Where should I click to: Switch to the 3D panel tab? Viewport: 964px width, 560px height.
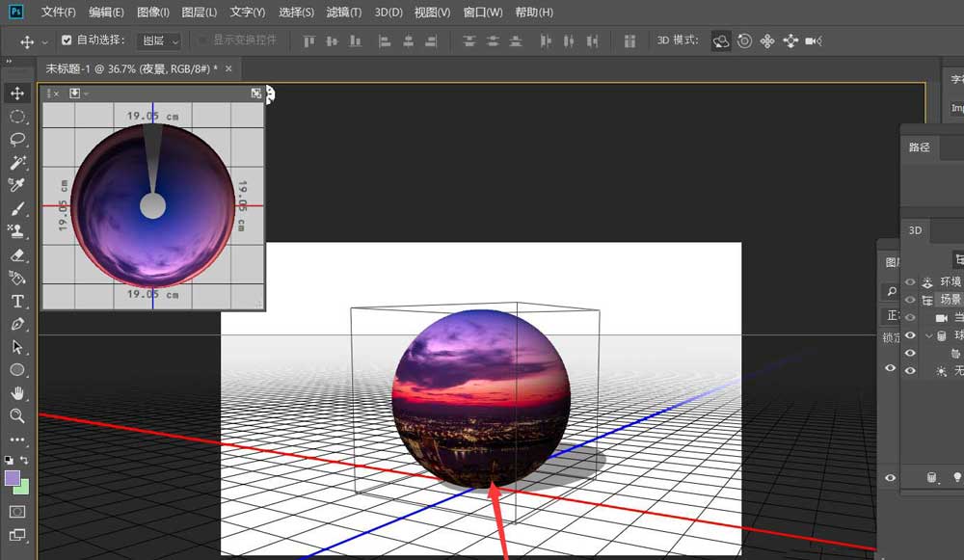(916, 230)
